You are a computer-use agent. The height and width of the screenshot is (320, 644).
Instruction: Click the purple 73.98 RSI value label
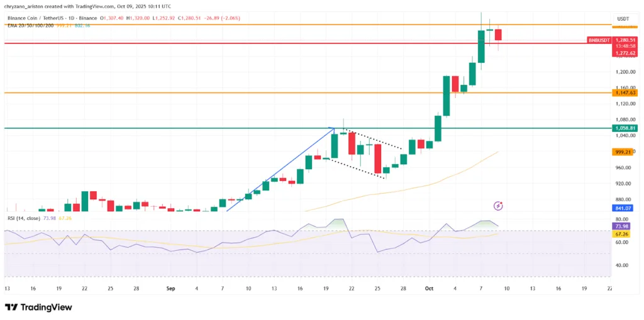[x=623, y=226]
